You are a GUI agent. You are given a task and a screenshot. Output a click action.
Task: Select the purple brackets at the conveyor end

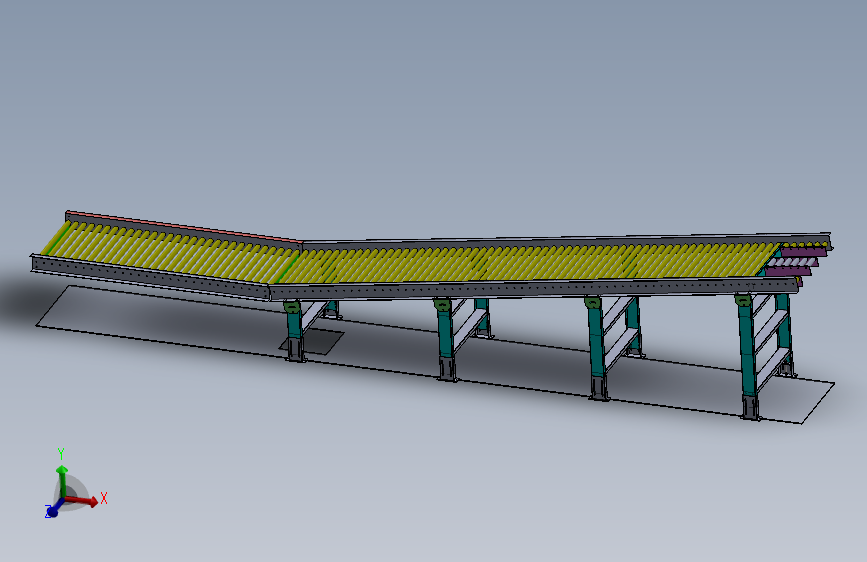796,261
